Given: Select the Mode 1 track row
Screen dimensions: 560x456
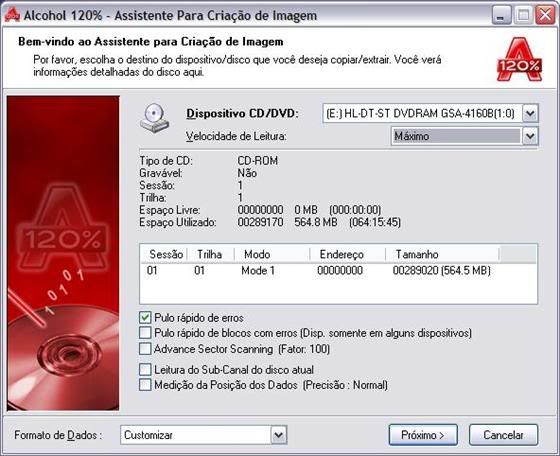Looking at the screenshot, I should 338,270.
